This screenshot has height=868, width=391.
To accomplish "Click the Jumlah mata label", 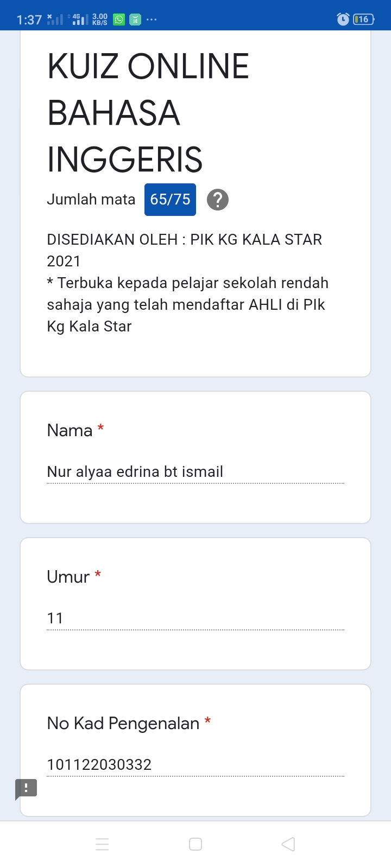I will point(91,200).
